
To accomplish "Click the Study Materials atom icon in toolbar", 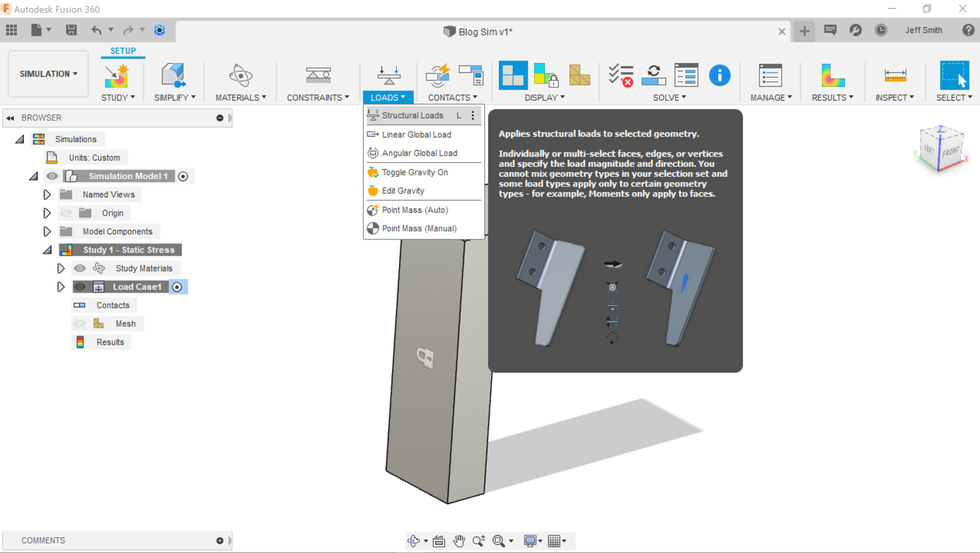I will pos(240,76).
